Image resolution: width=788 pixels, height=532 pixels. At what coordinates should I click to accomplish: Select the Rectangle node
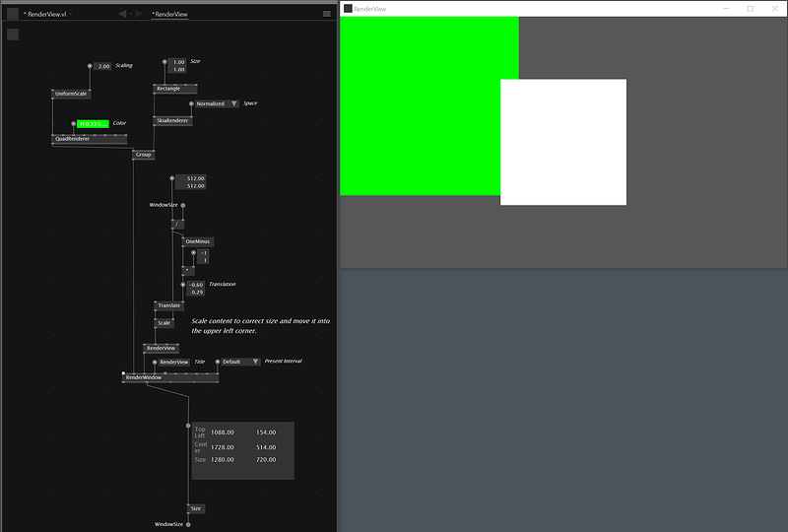[175, 89]
